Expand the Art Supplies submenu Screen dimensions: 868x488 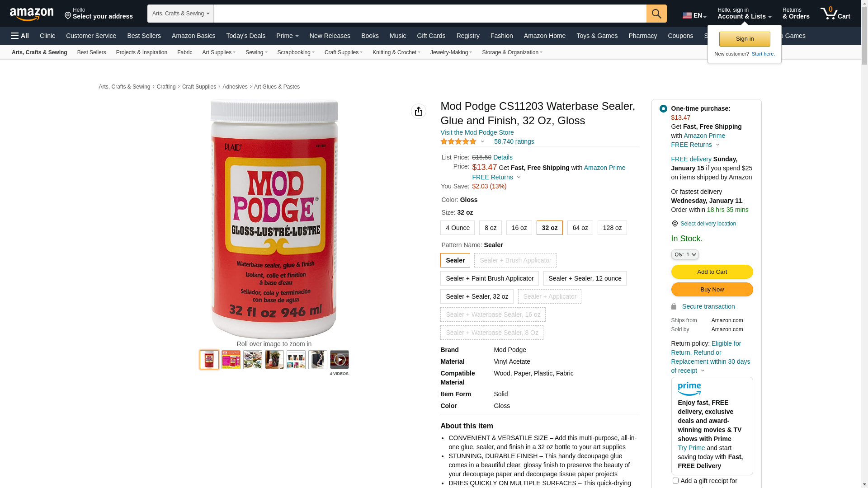[219, 52]
